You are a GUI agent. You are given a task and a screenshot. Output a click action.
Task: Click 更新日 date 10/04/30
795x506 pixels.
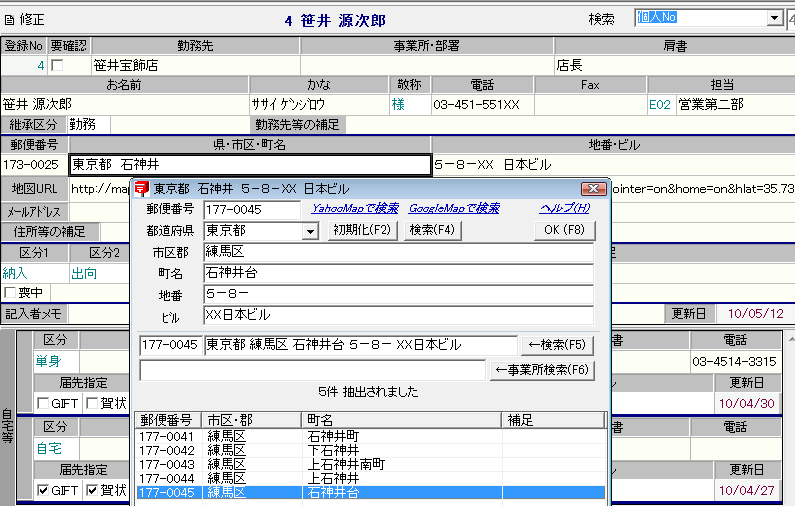[747, 404]
